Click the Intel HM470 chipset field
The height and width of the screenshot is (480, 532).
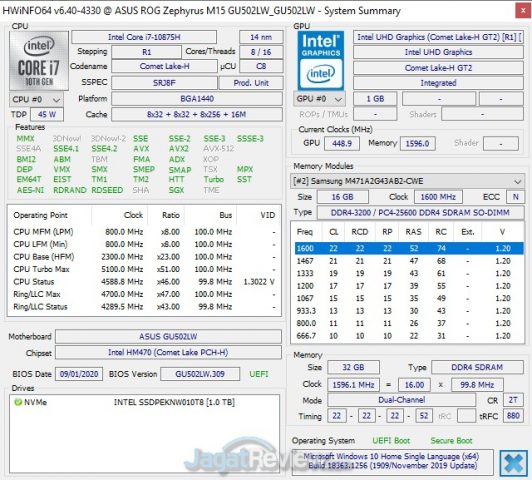168,352
